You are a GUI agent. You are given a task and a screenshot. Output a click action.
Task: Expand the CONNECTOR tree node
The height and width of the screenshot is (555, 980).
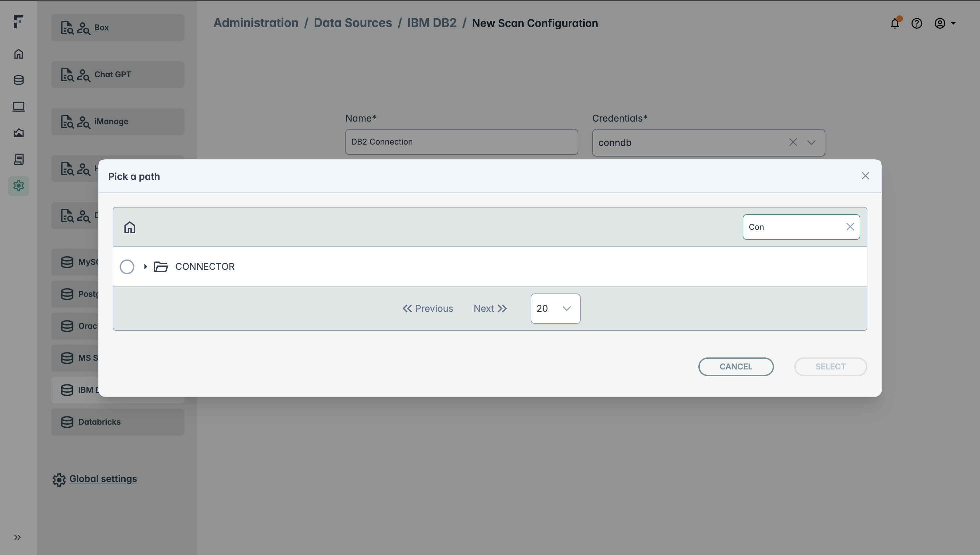(145, 267)
